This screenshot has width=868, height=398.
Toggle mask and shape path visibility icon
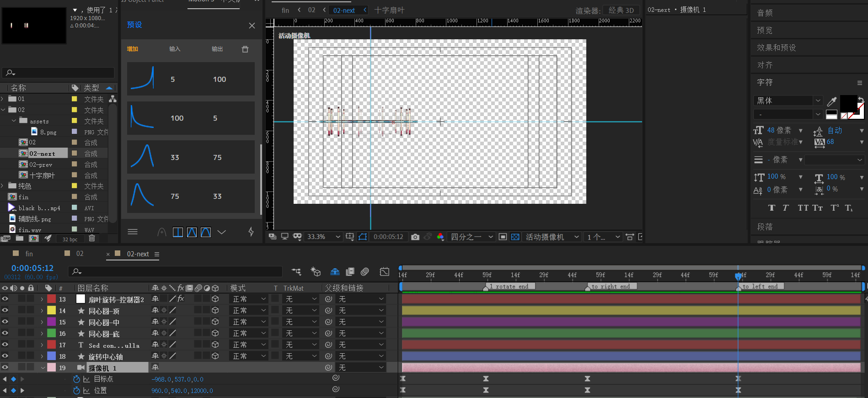point(363,237)
